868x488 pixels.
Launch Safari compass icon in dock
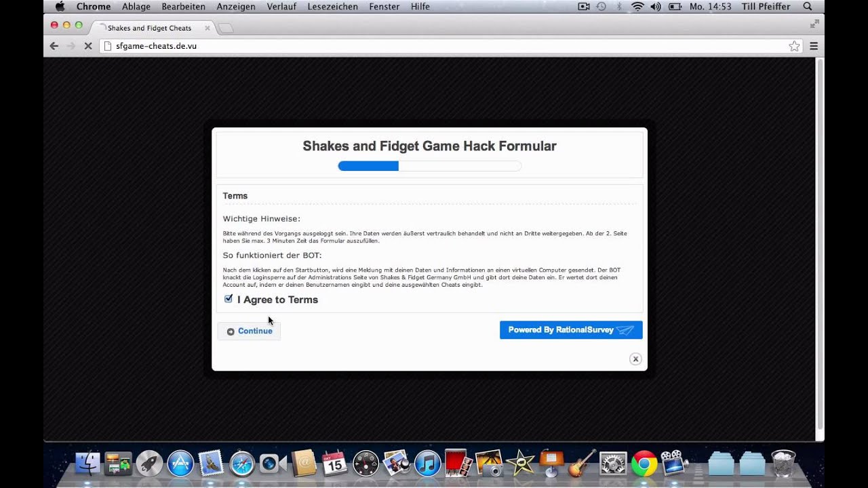[x=241, y=464]
